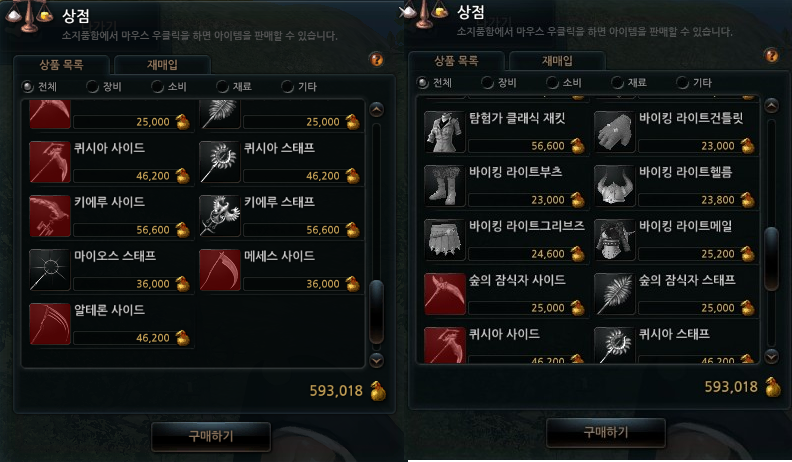This screenshot has height=462, width=792.
Task: Click the 구매하기 button in left shop window
Action: (x=211, y=436)
